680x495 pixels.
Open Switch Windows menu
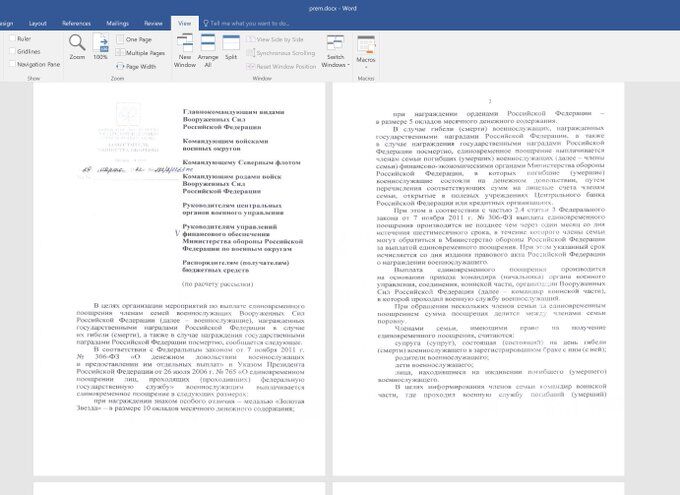coord(335,51)
